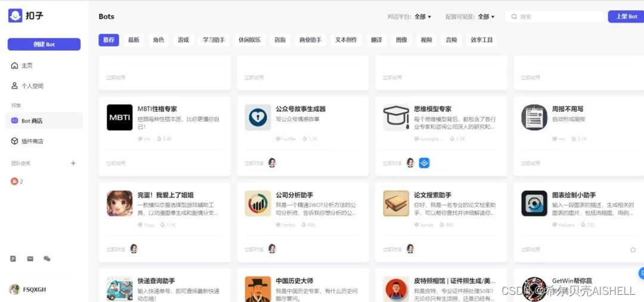Favorite 图表绘制小助手 with star icon

tap(633, 250)
